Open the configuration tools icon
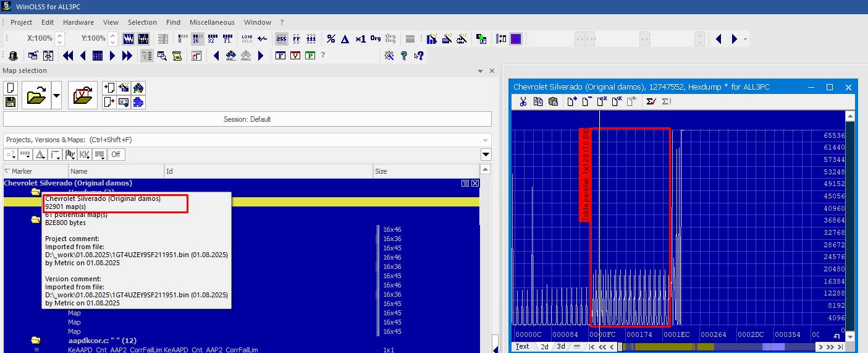This screenshot has height=353, width=868. [389, 56]
